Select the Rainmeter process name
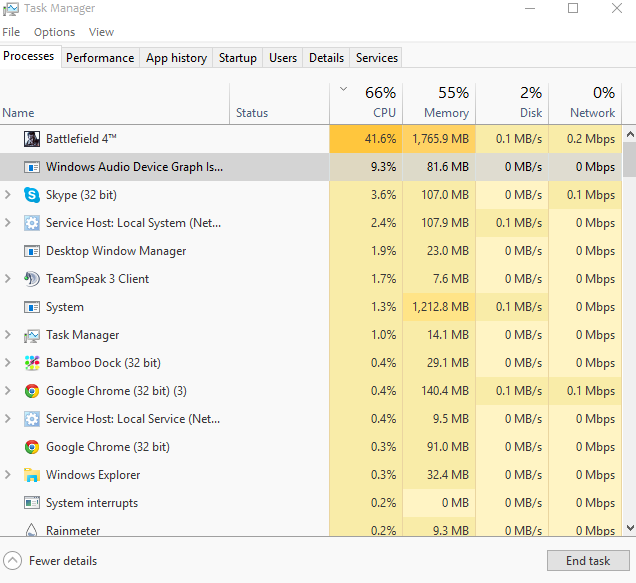The width and height of the screenshot is (636, 583). tap(73, 530)
